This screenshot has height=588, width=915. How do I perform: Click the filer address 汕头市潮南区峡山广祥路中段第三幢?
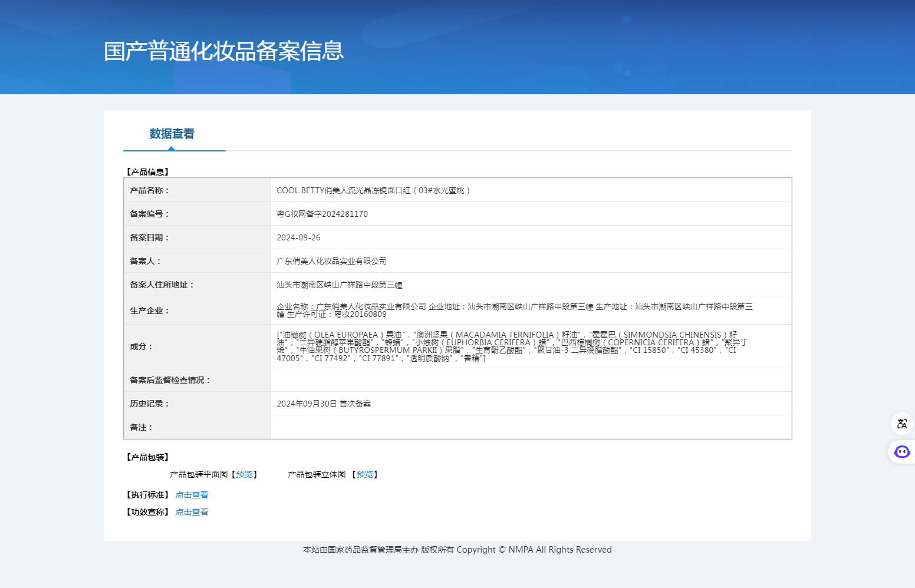(x=339, y=285)
